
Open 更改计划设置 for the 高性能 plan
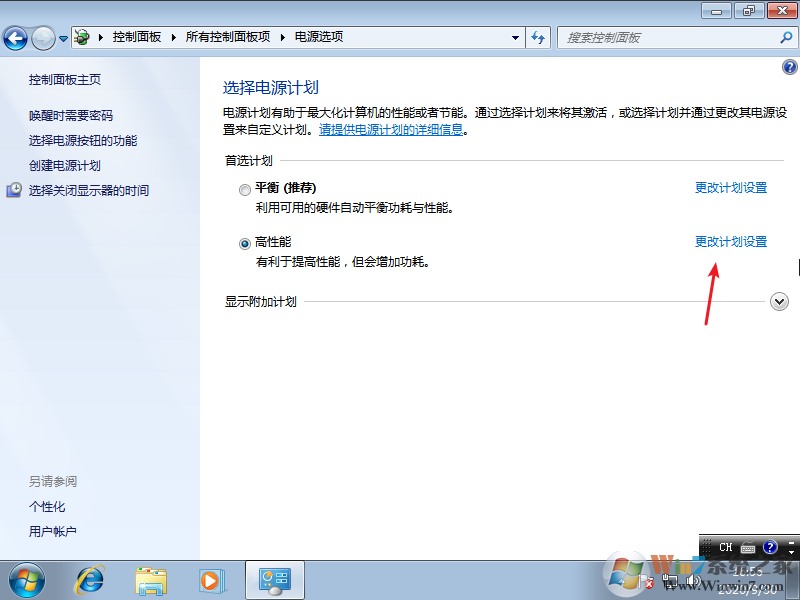click(731, 241)
